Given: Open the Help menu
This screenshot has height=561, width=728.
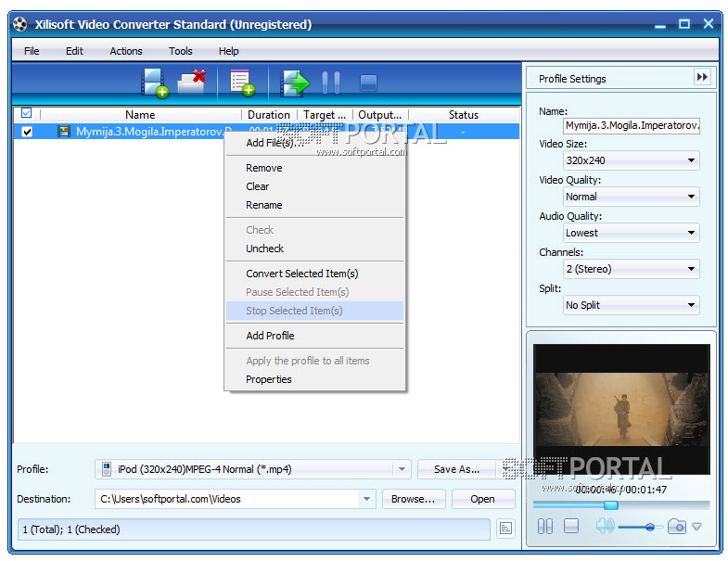Looking at the screenshot, I should tap(228, 51).
